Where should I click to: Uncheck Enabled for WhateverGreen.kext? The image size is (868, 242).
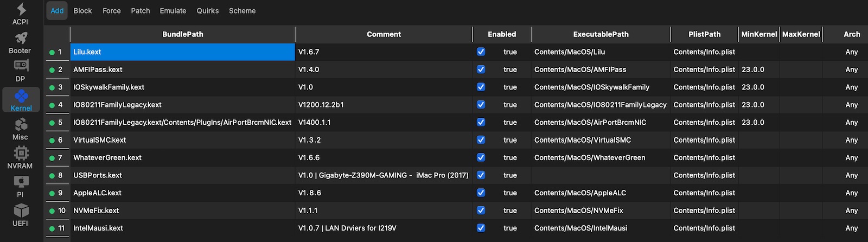point(481,158)
